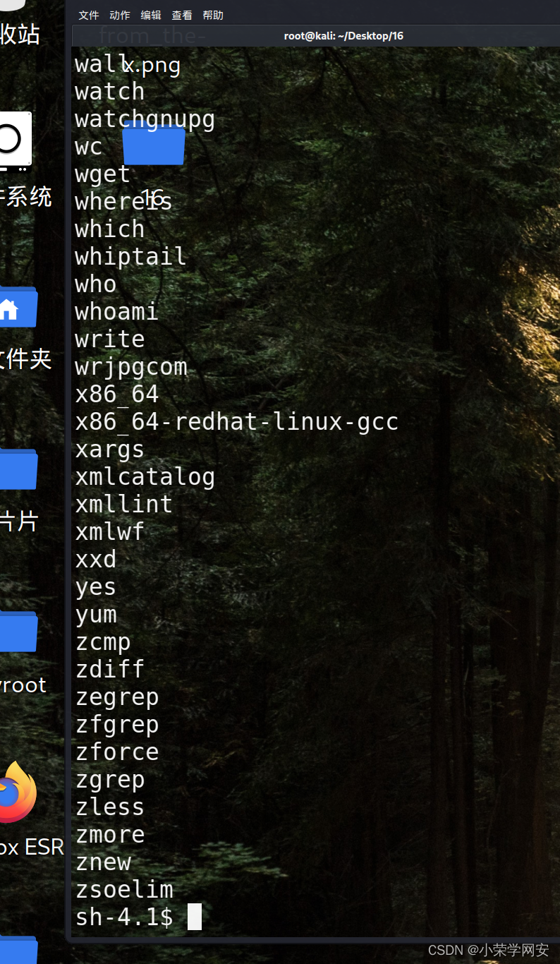Image resolution: width=560 pixels, height=964 pixels.
Task: Click the write line in terminal
Action: pyautogui.click(x=109, y=339)
